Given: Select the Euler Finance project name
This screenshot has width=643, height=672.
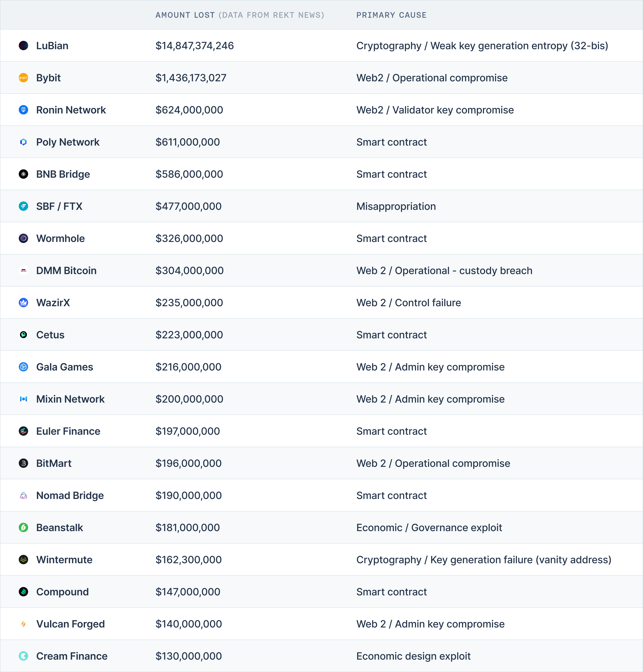Looking at the screenshot, I should point(68,431).
